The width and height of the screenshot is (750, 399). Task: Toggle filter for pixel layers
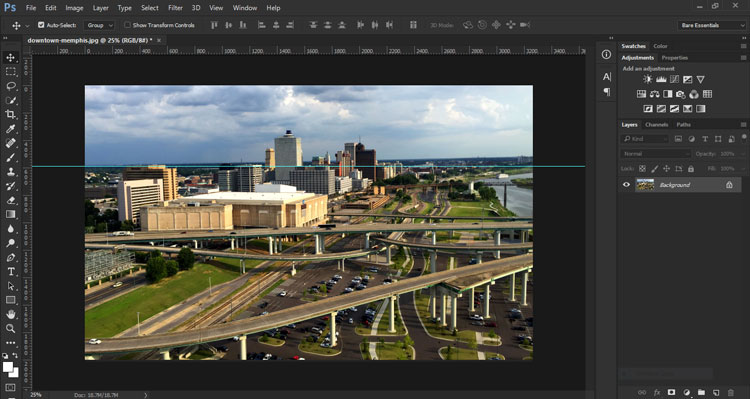point(678,139)
